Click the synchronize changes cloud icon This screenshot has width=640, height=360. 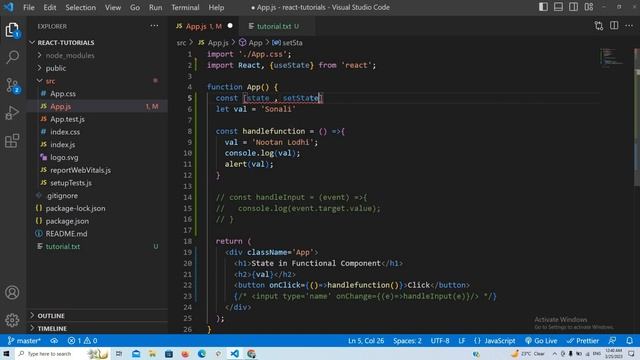click(x=54, y=341)
